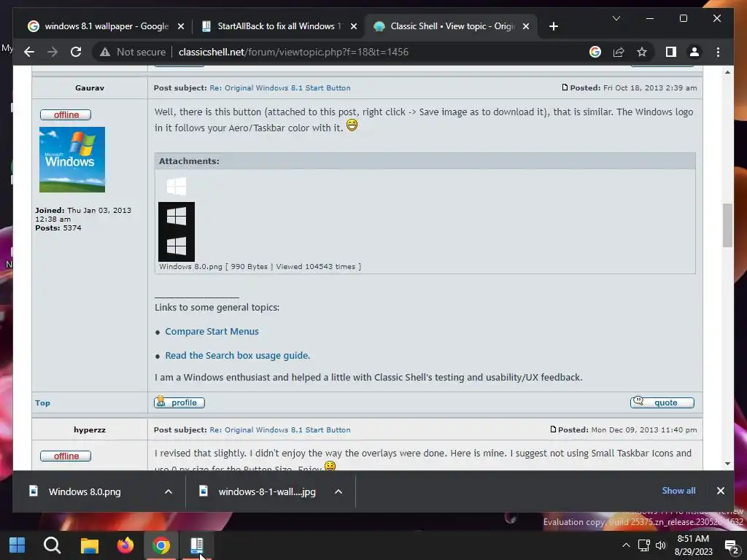This screenshot has height=560, width=747.
Task: Click the Chrome taskbar icon
Action: click(x=161, y=545)
